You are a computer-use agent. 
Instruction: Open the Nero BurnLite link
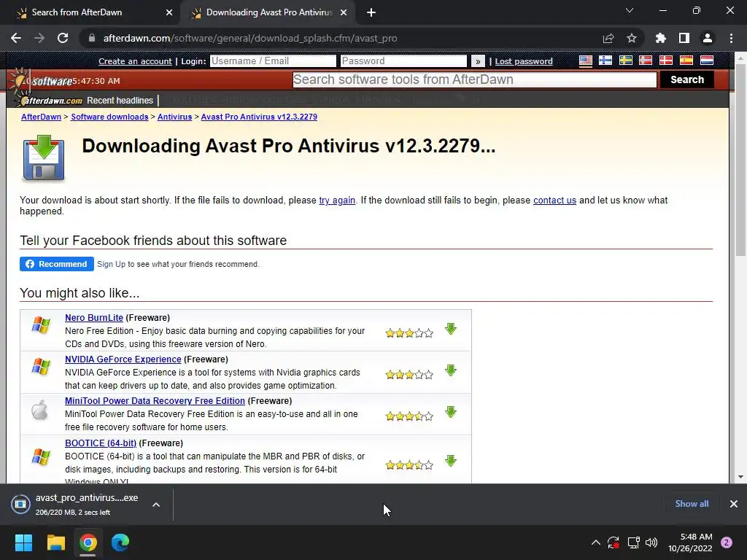point(94,318)
